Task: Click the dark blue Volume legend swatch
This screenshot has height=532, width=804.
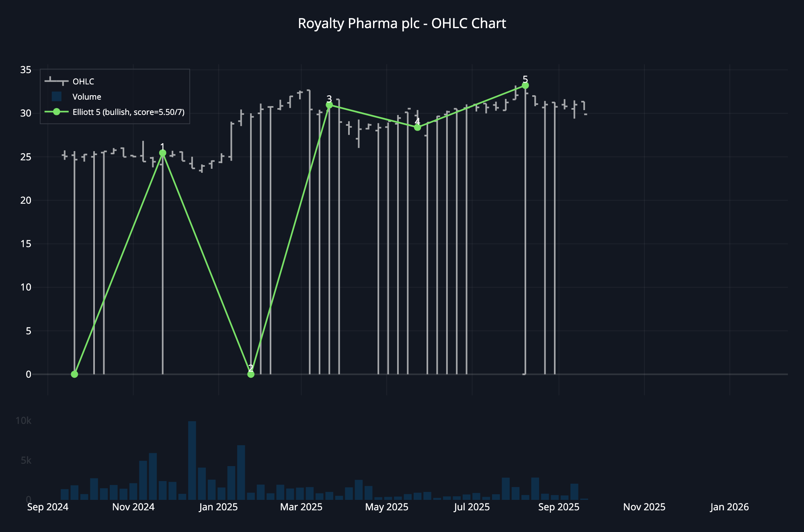Action: [57, 96]
